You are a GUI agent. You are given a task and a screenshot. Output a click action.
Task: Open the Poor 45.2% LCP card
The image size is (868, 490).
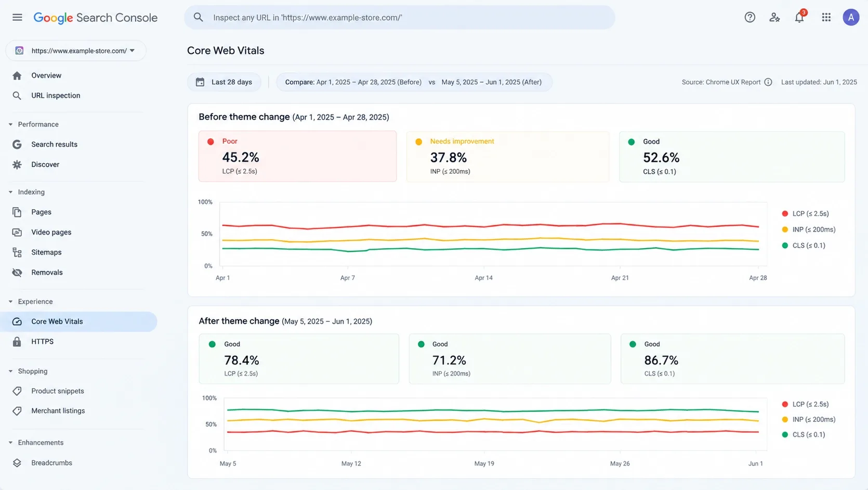tap(297, 156)
